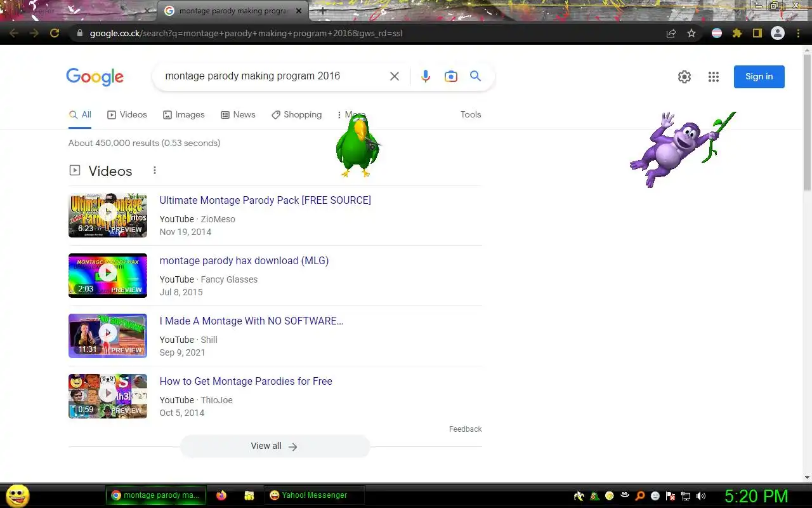Open Videos section three-dot menu
The width and height of the screenshot is (812, 508).
click(x=154, y=170)
